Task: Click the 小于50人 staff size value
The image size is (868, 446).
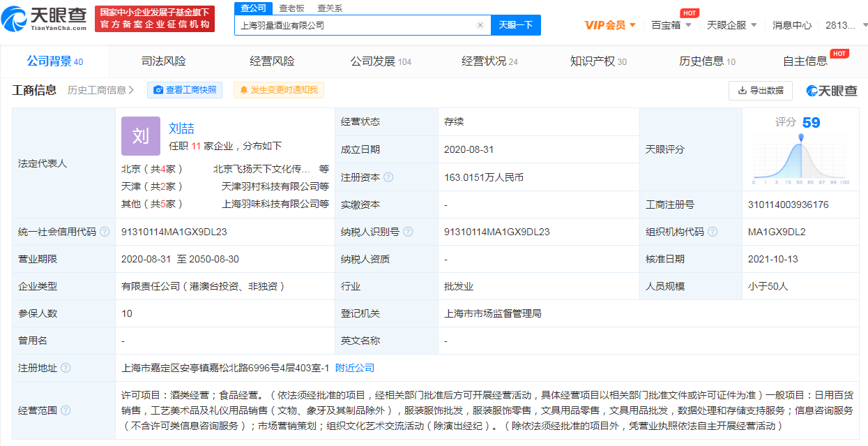Action: click(x=767, y=286)
